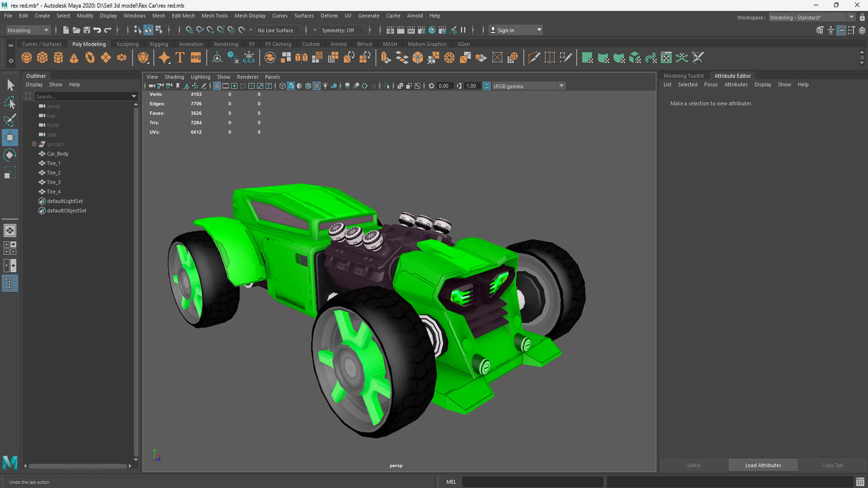Activate the Paint Selection tool
The height and width of the screenshot is (488, 868).
pos(10,120)
